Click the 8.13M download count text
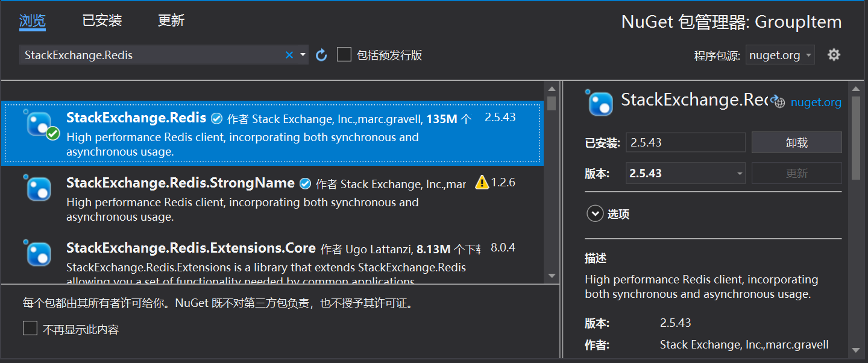This screenshot has height=363, width=868. pyautogui.click(x=433, y=249)
